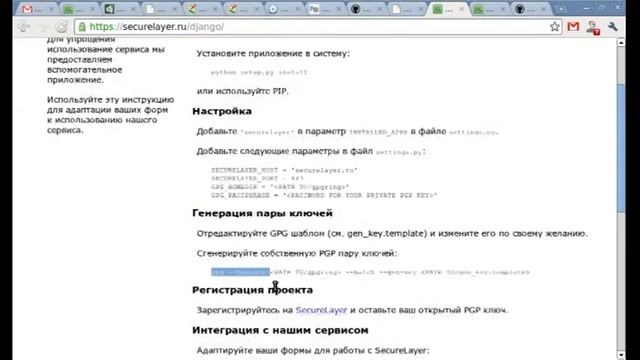This screenshot has height=360, width=640.
Task: Click sidebar text 'Используйте эту инструкцию'
Action: pyautogui.click(x=111, y=100)
